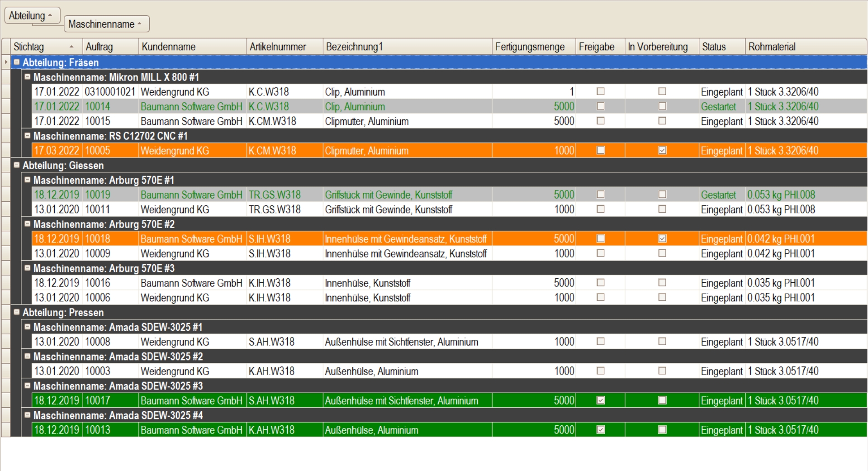Sort by the Auftrag column header

pos(110,47)
